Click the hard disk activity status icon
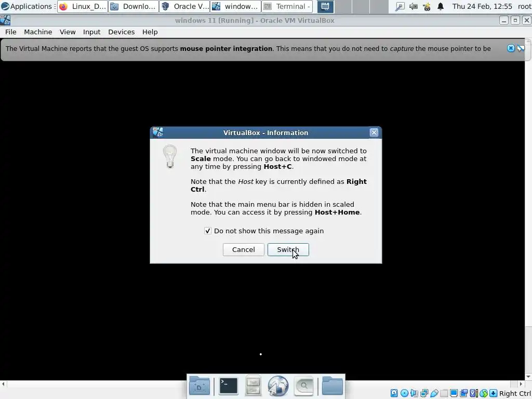Screen dimensions: 532x399 click(x=394, y=393)
